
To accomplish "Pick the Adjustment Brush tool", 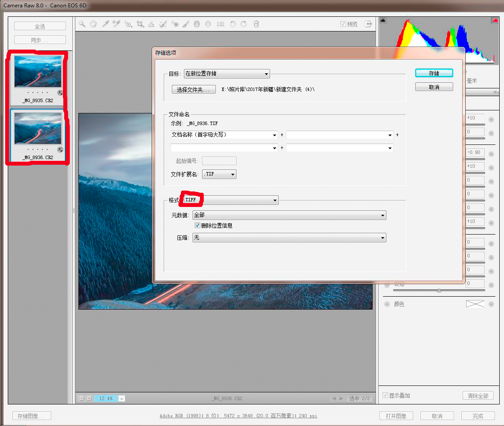I will tap(186, 24).
